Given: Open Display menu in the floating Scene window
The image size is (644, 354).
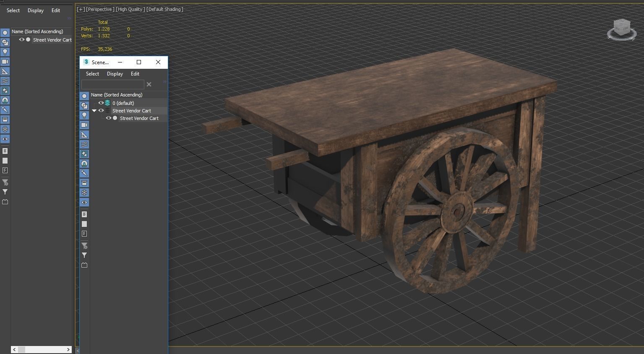Looking at the screenshot, I should 115,74.
